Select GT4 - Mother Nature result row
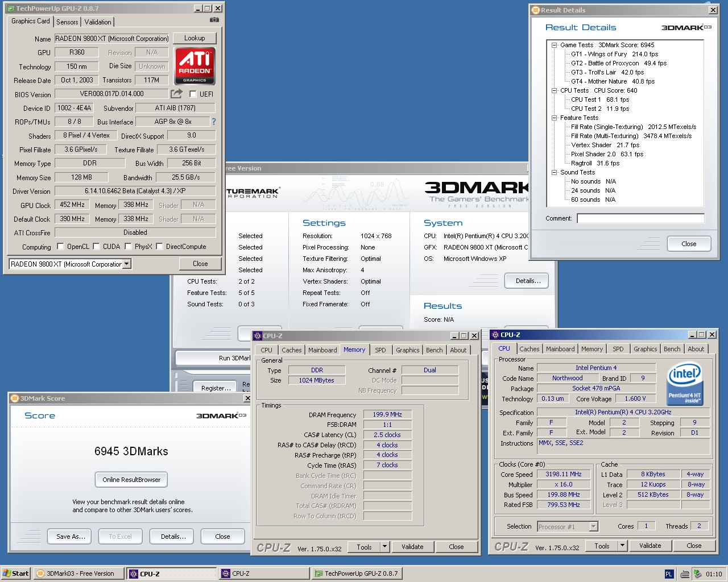This screenshot has height=582, width=728. [613, 81]
